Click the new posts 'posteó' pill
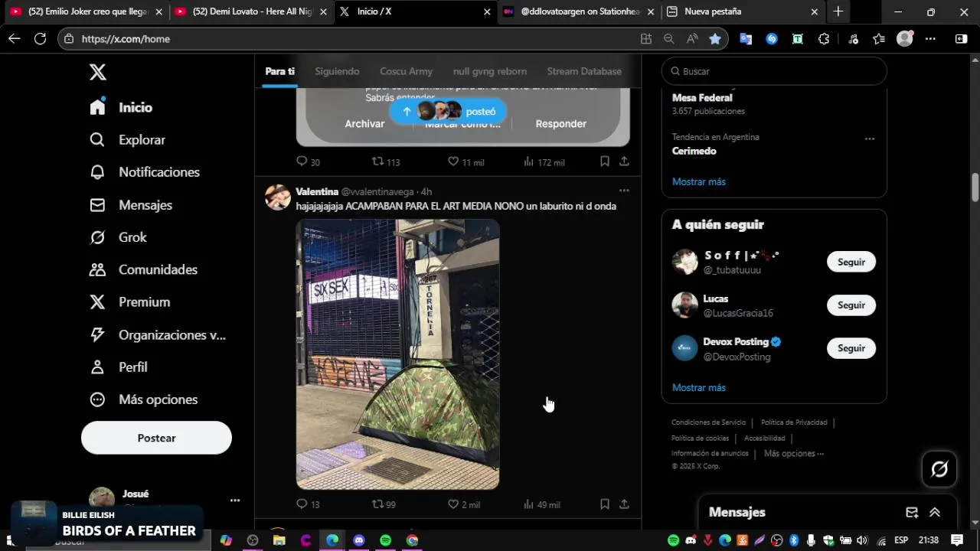 (448, 112)
